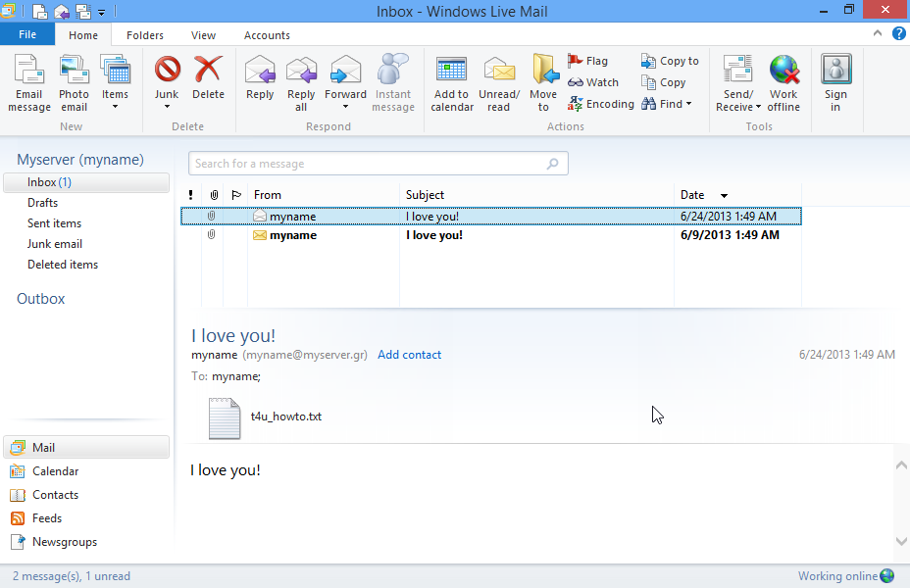Switch to Newsgroups view

(54, 542)
